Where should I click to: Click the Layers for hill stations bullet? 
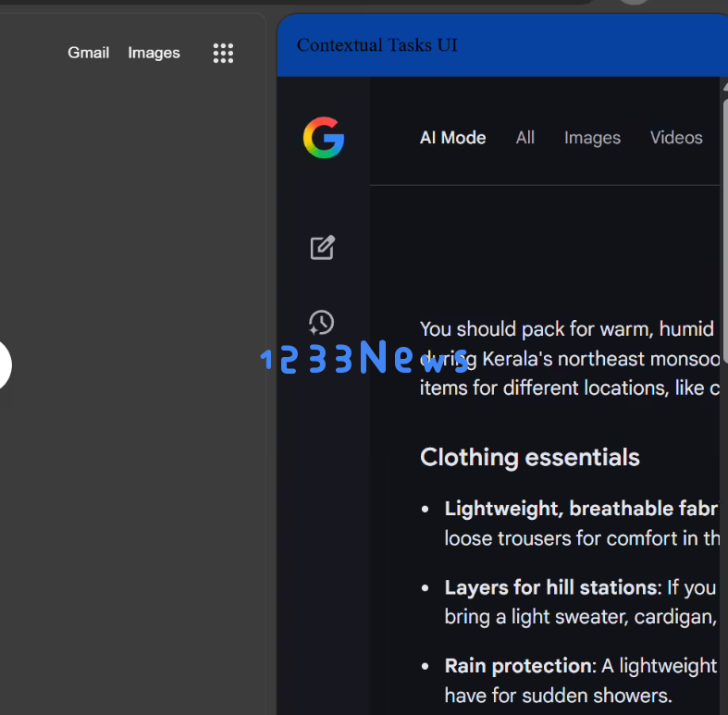[550, 587]
